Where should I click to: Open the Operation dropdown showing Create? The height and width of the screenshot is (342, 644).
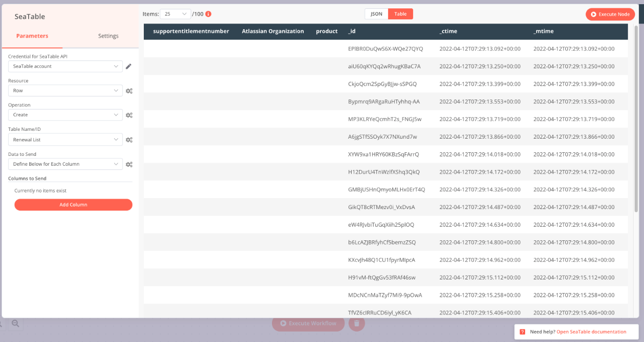tap(65, 115)
